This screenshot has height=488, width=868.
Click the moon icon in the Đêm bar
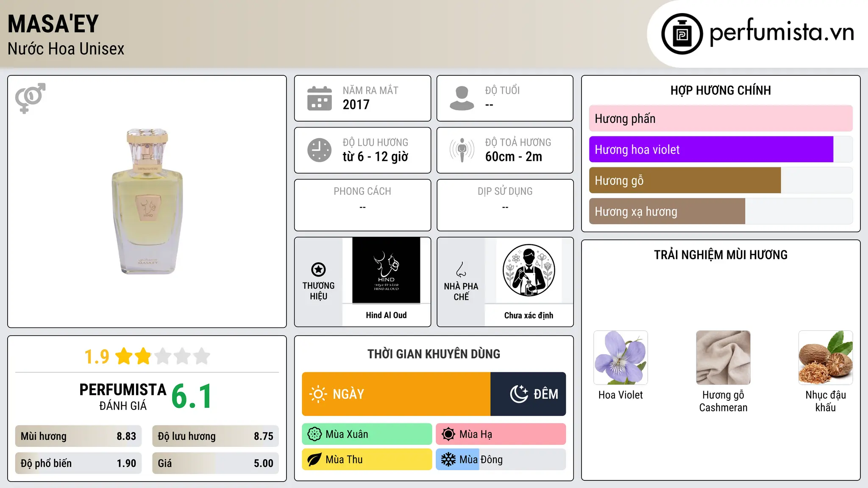[519, 394]
